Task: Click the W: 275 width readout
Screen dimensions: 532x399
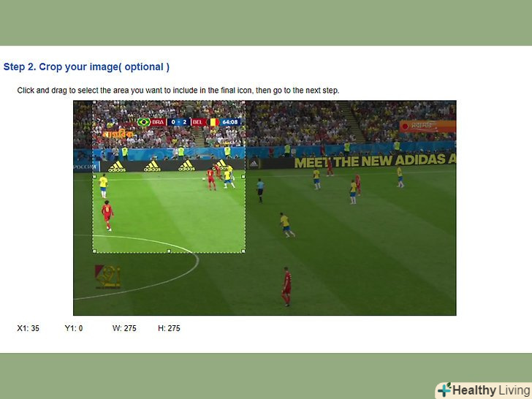Action: pyautogui.click(x=124, y=328)
